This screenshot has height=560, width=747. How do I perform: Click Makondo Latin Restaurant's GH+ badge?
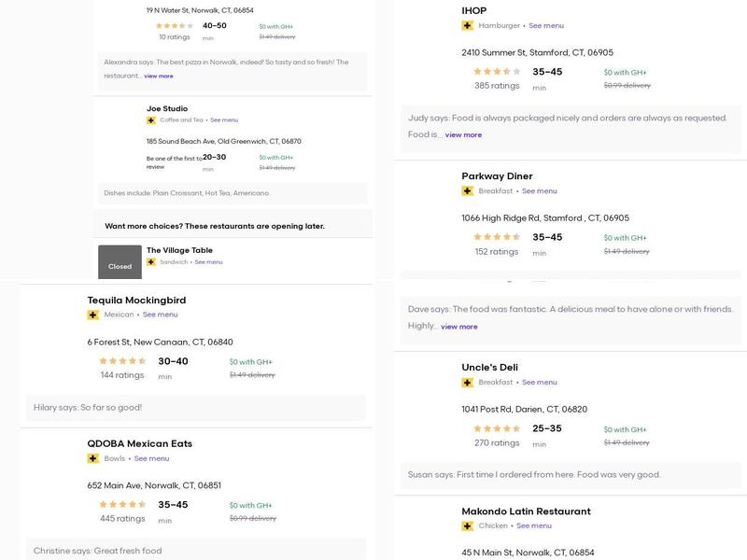point(468,526)
